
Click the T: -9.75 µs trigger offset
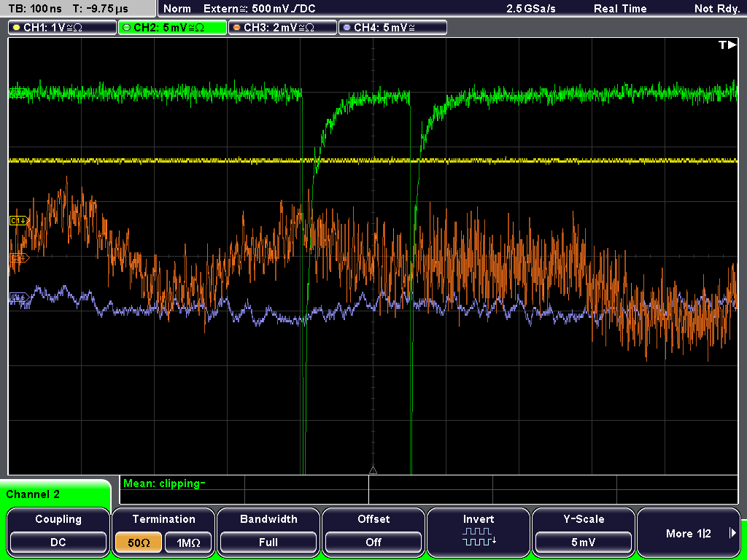pos(101,9)
